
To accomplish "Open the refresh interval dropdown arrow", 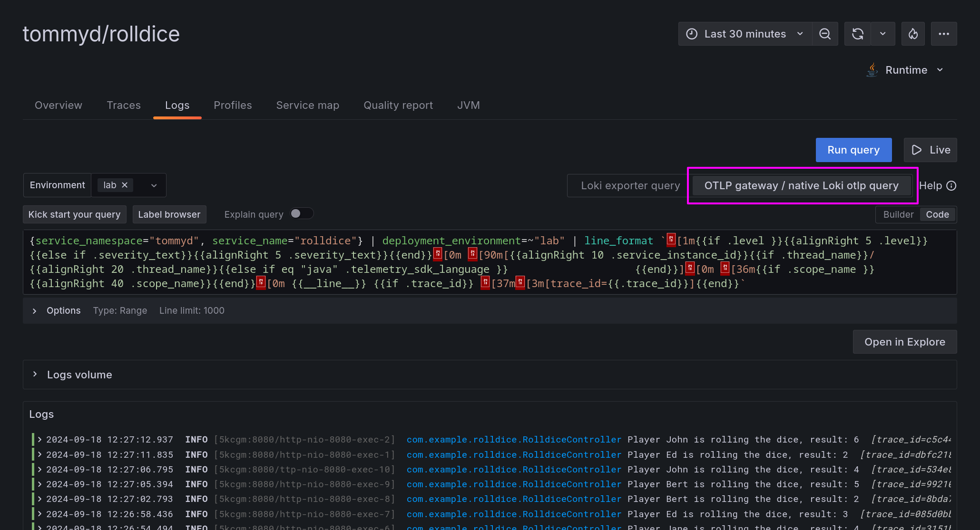I will pos(883,34).
